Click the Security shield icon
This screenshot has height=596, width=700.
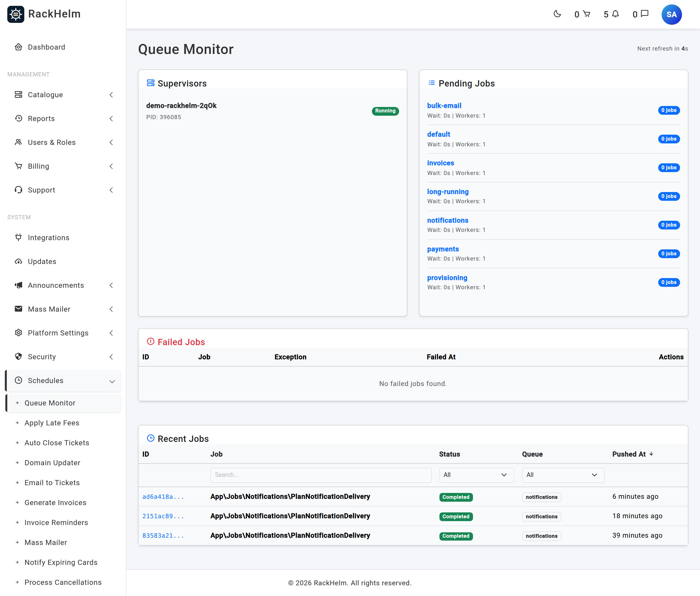18,357
